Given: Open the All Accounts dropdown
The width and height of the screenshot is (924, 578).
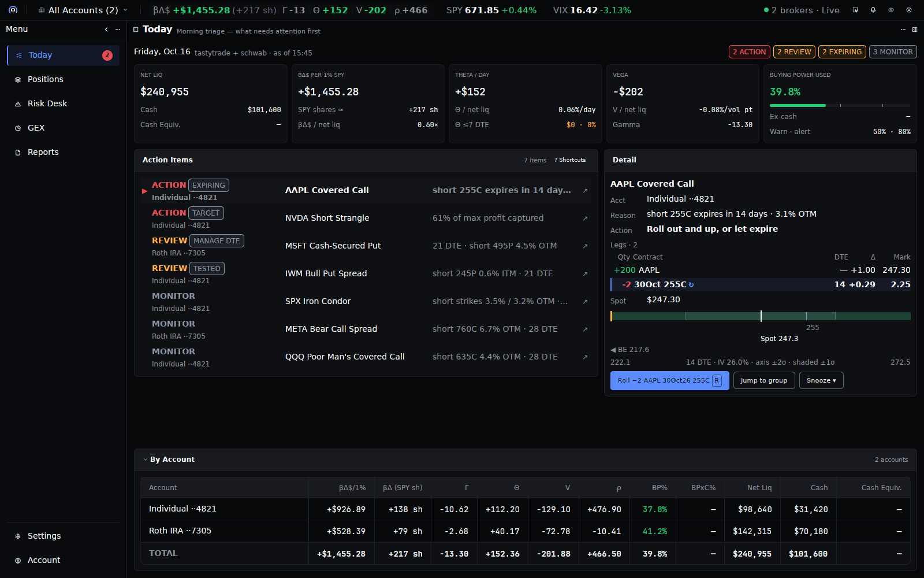Looking at the screenshot, I should click(x=83, y=10).
